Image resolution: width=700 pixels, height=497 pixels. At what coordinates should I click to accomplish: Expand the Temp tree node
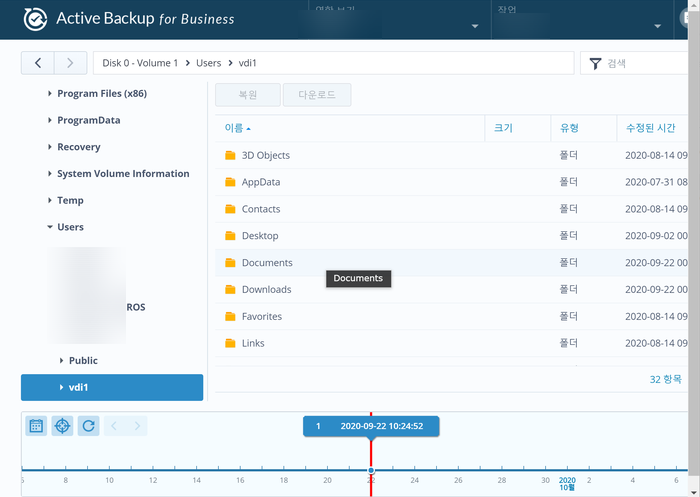[50, 200]
